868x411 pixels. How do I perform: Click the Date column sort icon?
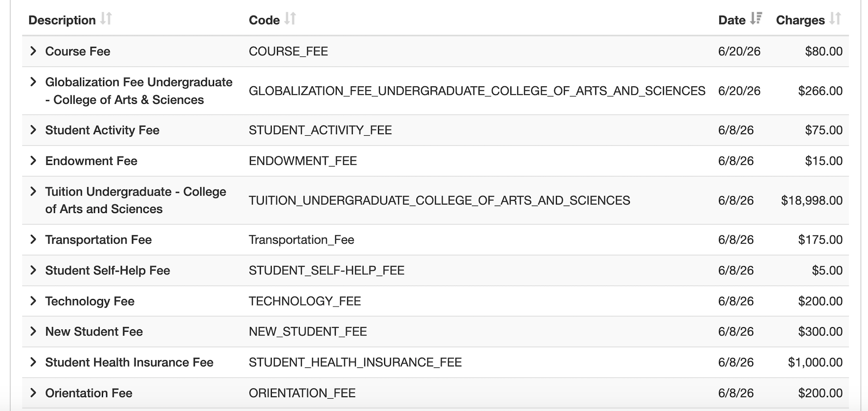tap(756, 19)
